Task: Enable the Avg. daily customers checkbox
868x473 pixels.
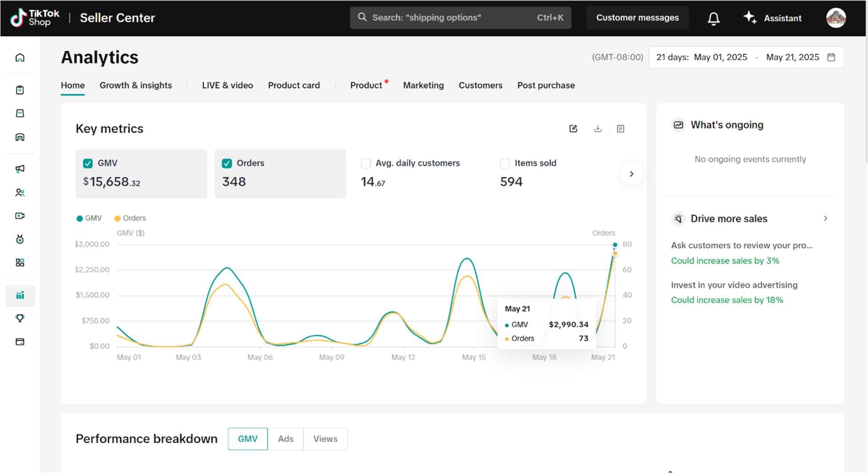Action: (366, 163)
